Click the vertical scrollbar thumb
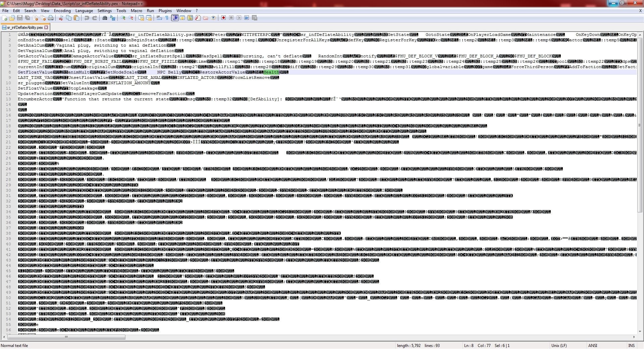The height and width of the screenshot is (349, 644). (x=640, y=125)
